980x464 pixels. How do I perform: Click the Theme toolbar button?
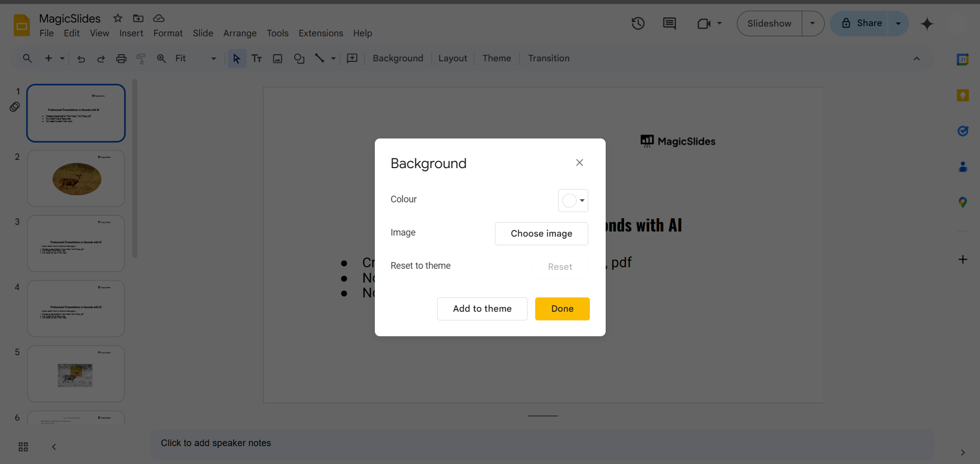(x=496, y=59)
